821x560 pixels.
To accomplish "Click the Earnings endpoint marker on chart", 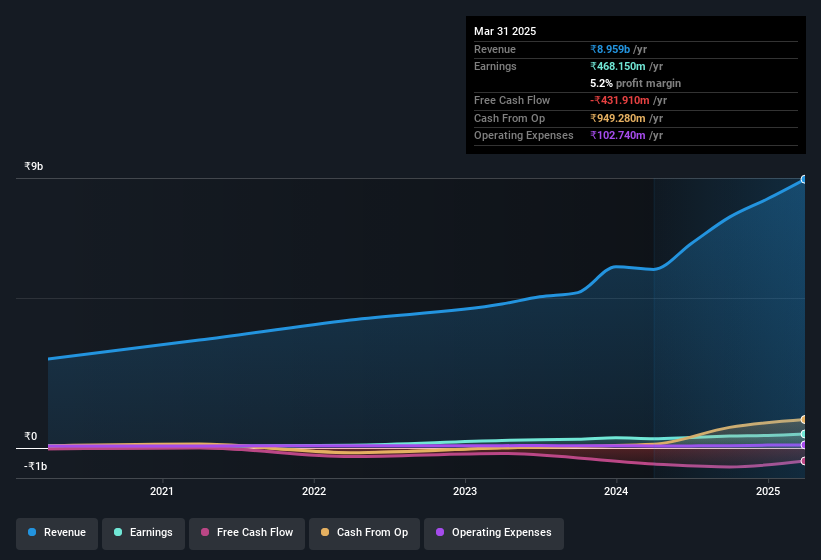I will point(804,434).
